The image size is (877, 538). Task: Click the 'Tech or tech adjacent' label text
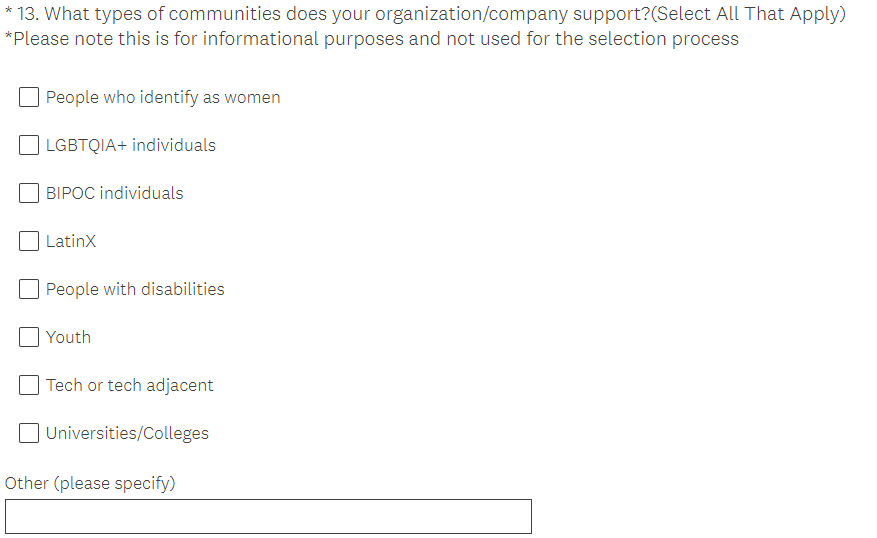[x=130, y=385]
